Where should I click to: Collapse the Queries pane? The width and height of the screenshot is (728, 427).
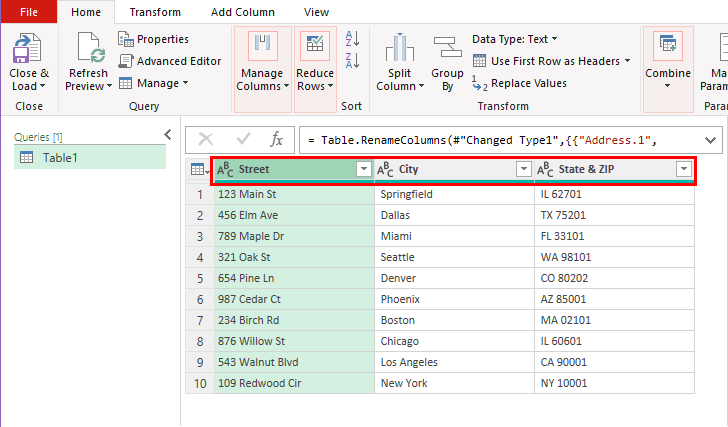pos(168,135)
